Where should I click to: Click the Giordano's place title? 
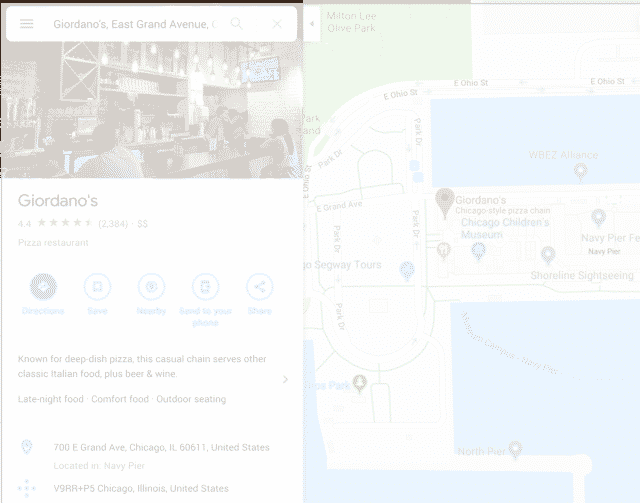coord(58,200)
